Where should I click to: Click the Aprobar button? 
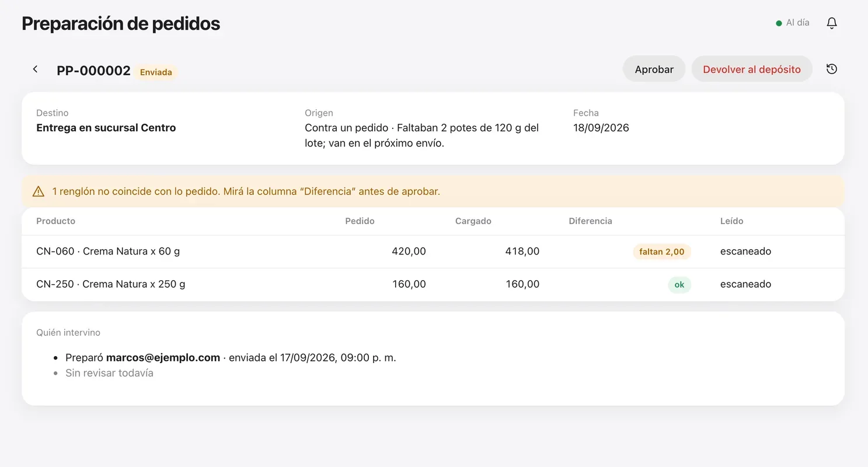(x=654, y=69)
